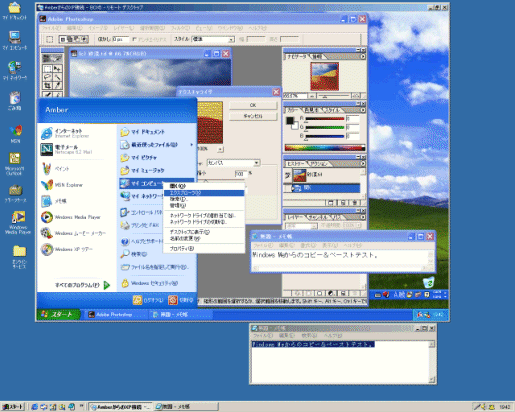Open Navigator palette flyout menu arrow
Image resolution: width=515 pixels, height=412 pixels.
tap(363, 57)
